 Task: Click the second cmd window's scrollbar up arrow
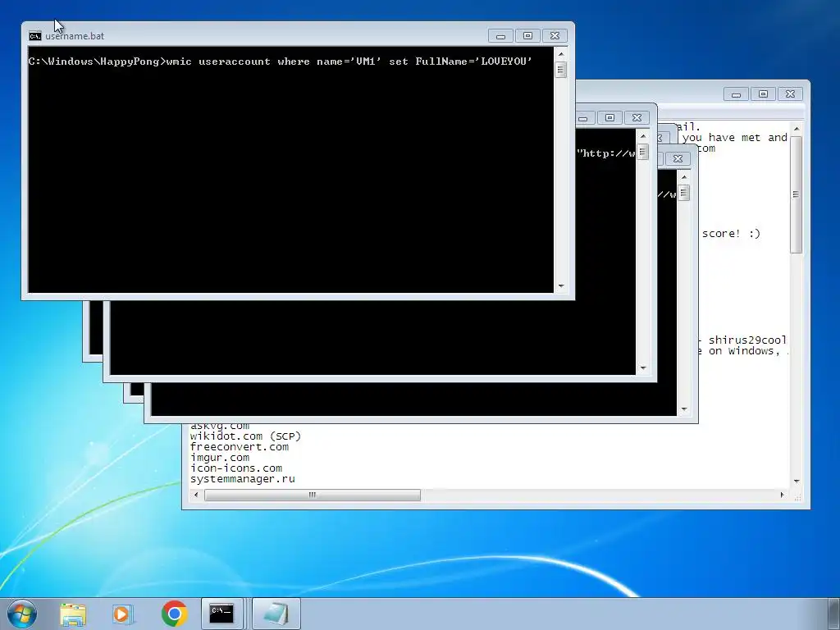643,136
